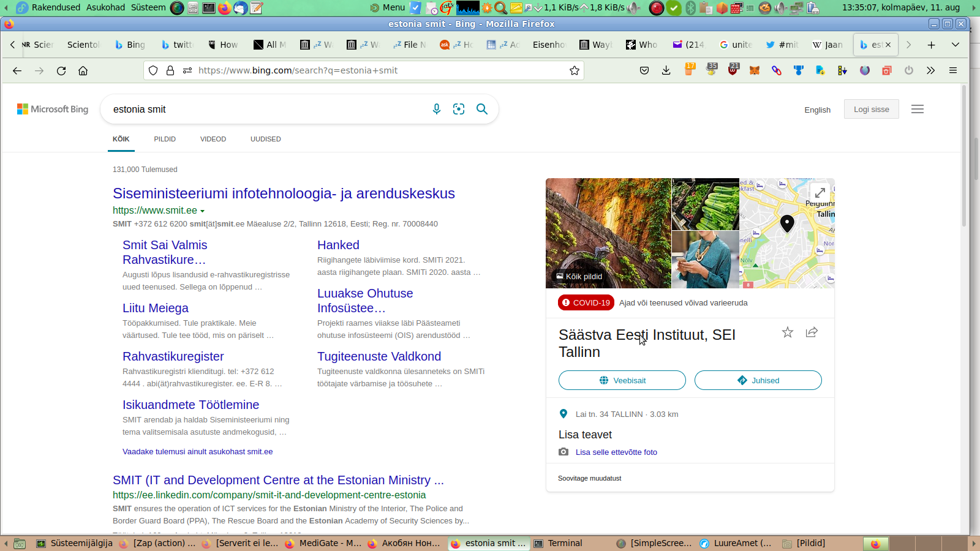Click the Bing search text field
The height and width of the screenshot is (551, 980).
(x=263, y=110)
